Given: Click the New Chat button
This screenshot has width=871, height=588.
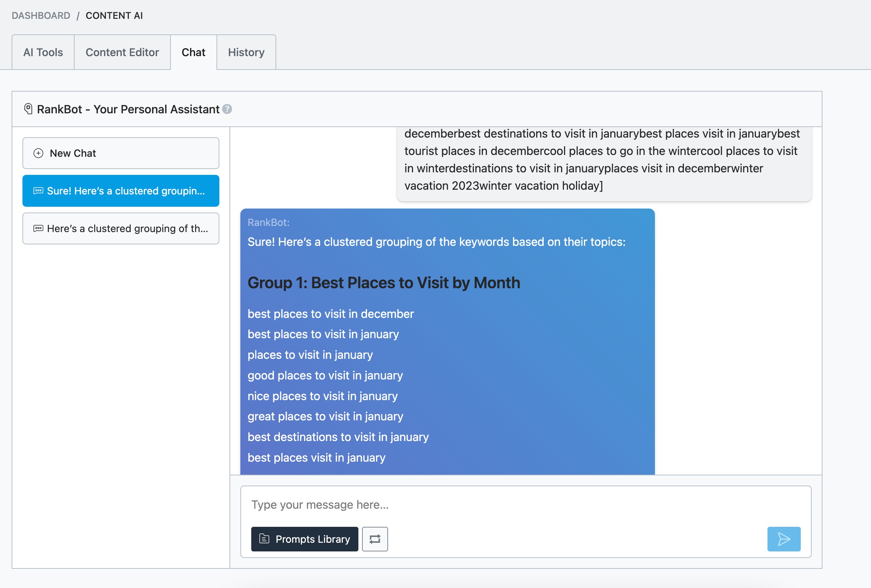Looking at the screenshot, I should point(121,153).
